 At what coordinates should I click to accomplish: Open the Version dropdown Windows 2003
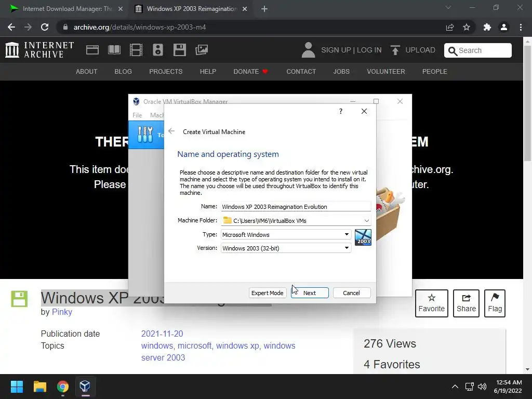tap(286, 248)
